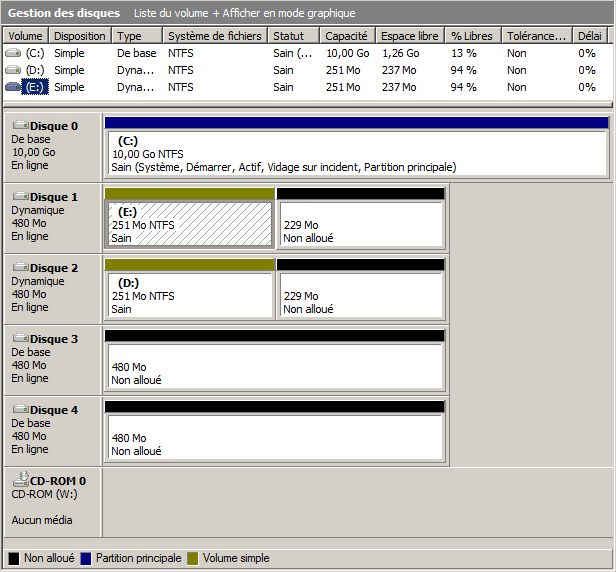This screenshot has width=616, height=572.
Task: Select 229 Mo unallocated space on Disque 1
Action: 360,225
